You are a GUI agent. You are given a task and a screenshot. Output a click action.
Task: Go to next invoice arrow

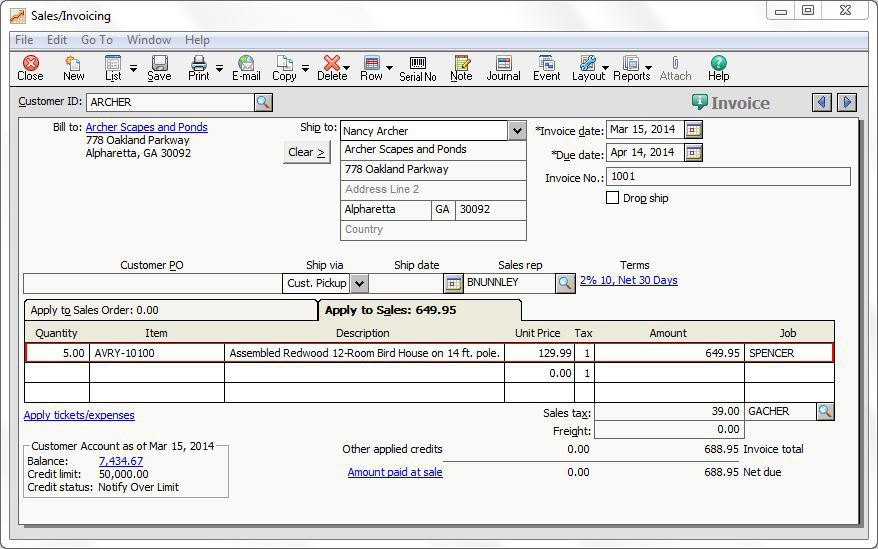(847, 102)
